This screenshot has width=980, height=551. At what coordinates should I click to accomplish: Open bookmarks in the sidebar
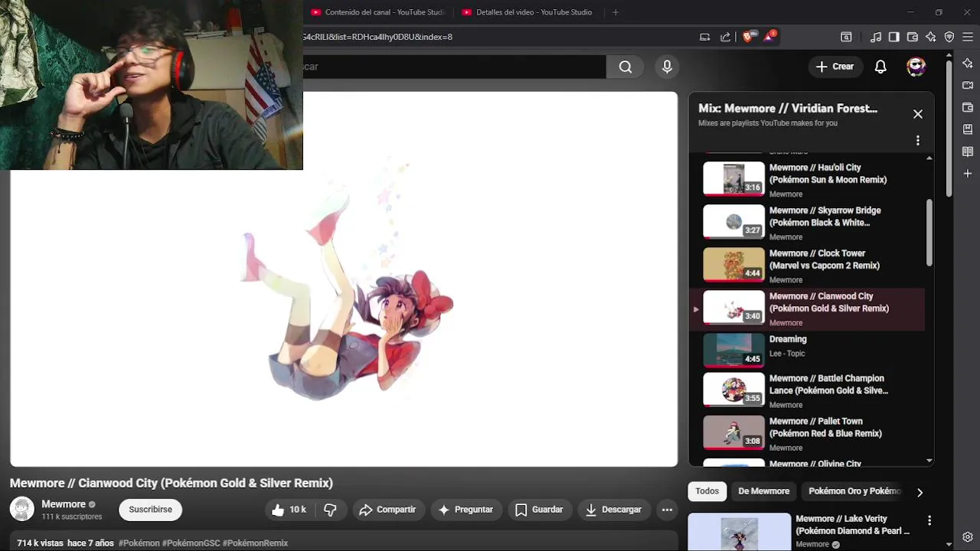tap(968, 129)
